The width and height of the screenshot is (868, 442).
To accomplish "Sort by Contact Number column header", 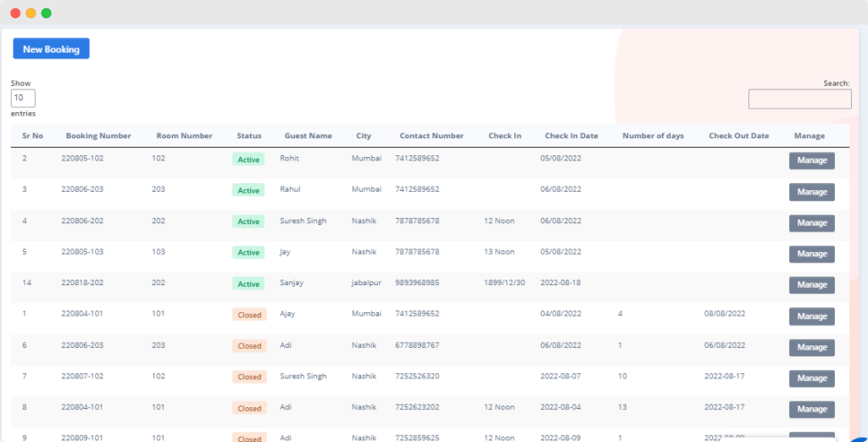I will click(x=431, y=136).
